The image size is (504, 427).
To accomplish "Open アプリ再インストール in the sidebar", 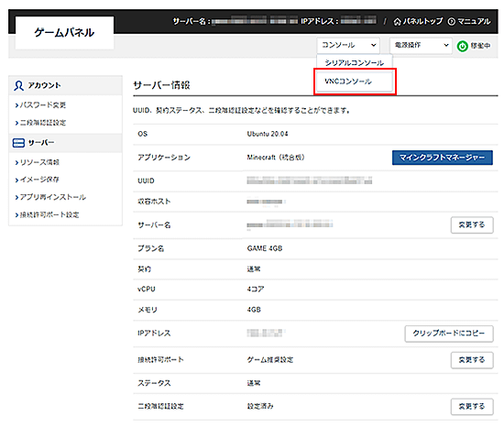I will [50, 197].
